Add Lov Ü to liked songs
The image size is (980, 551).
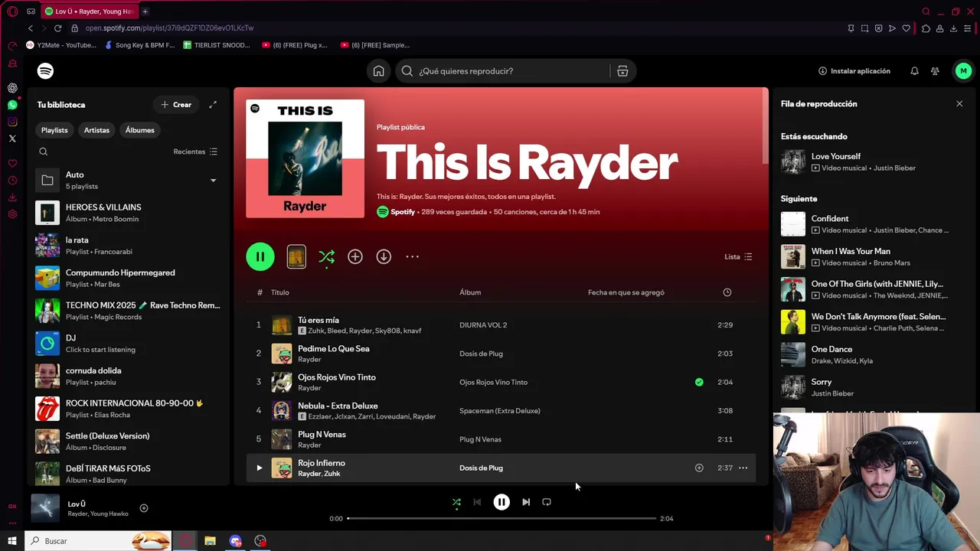143,508
